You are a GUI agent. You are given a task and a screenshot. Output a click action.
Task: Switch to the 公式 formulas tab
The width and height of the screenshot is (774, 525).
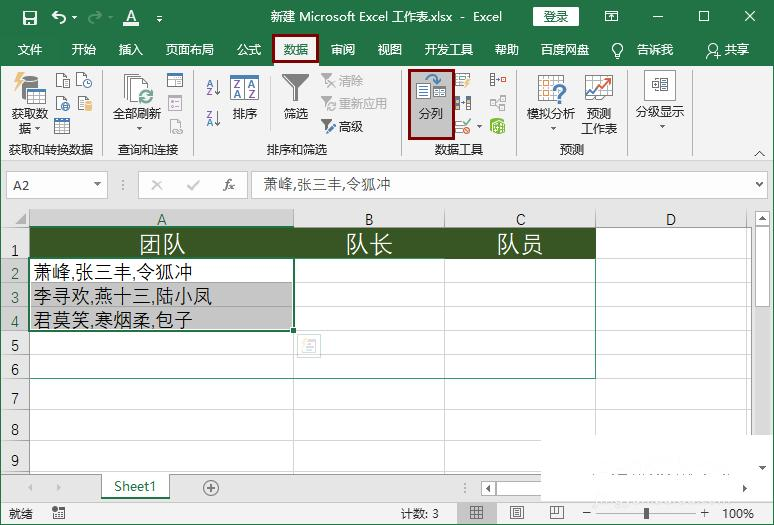249,49
